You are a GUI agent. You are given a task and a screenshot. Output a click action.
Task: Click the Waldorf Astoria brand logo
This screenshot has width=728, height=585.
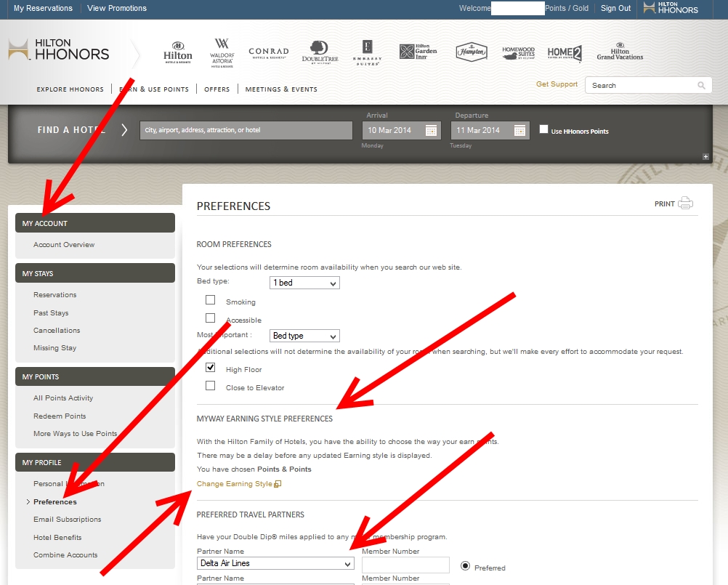pyautogui.click(x=222, y=52)
